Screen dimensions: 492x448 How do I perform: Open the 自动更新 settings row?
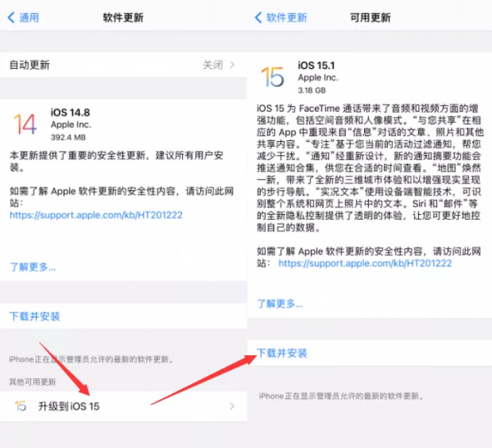123,65
